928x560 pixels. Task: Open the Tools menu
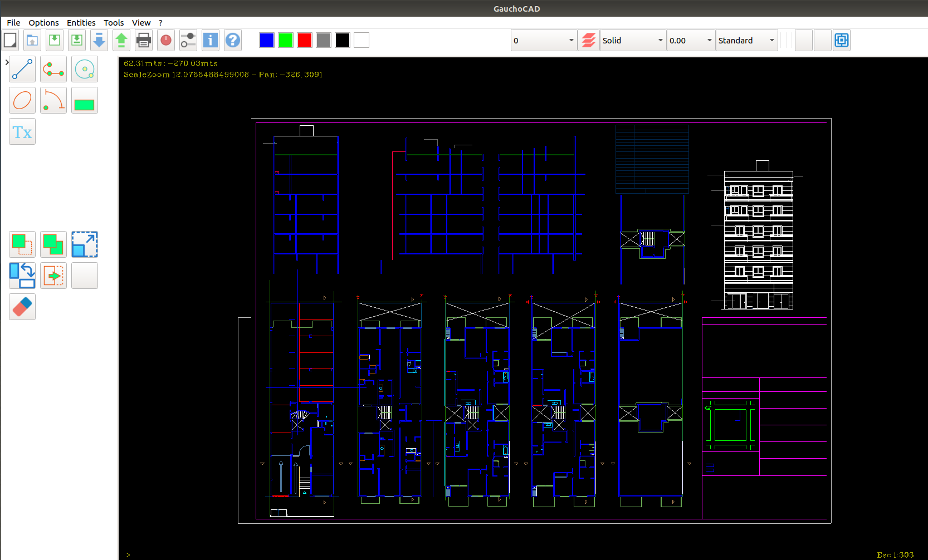coord(114,23)
